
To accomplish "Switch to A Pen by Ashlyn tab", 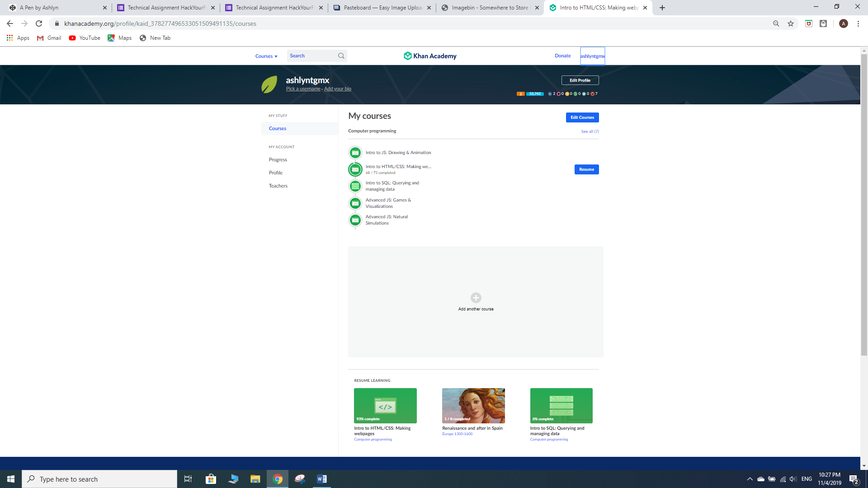I will [x=57, y=8].
